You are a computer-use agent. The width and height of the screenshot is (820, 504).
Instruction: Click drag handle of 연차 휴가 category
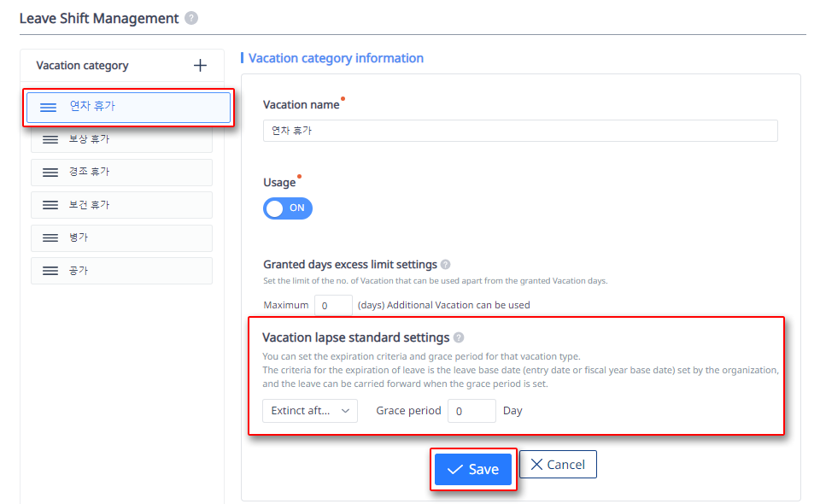[49, 107]
